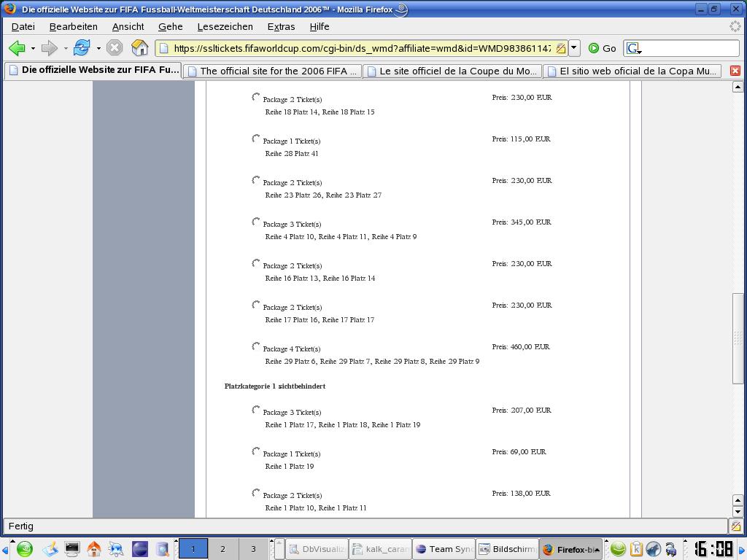Click the search engine icon in search box
This screenshot has width=747, height=560.
633,48
